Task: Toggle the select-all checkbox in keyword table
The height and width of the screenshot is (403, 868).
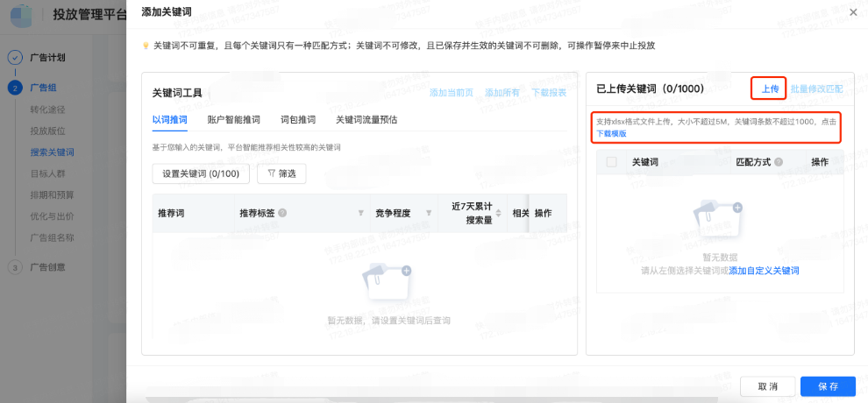Action: click(x=612, y=162)
